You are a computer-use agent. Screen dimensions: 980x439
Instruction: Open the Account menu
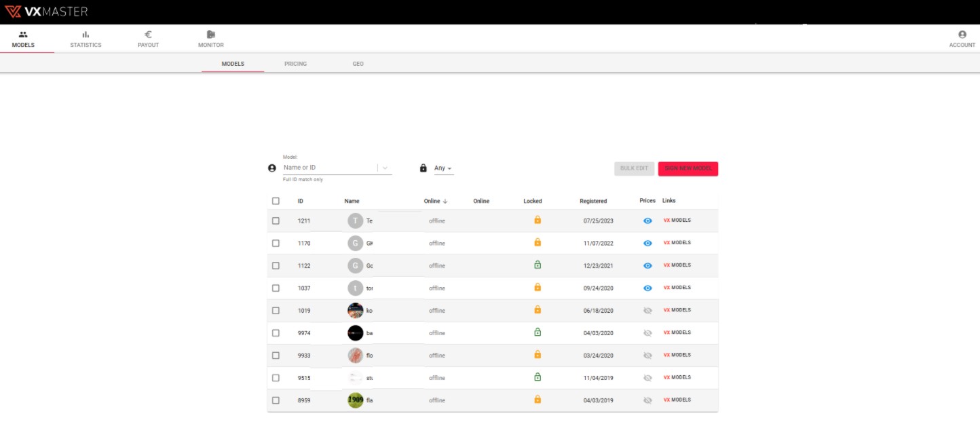coord(962,39)
